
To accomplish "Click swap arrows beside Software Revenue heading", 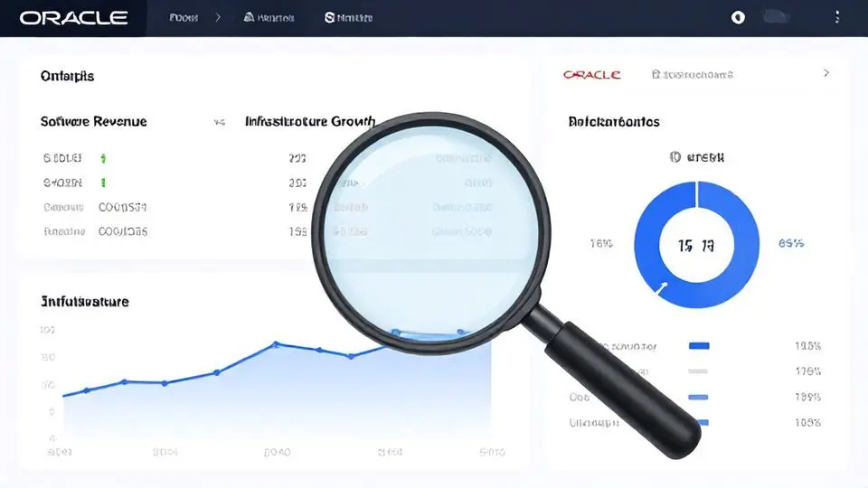I will pos(219,122).
